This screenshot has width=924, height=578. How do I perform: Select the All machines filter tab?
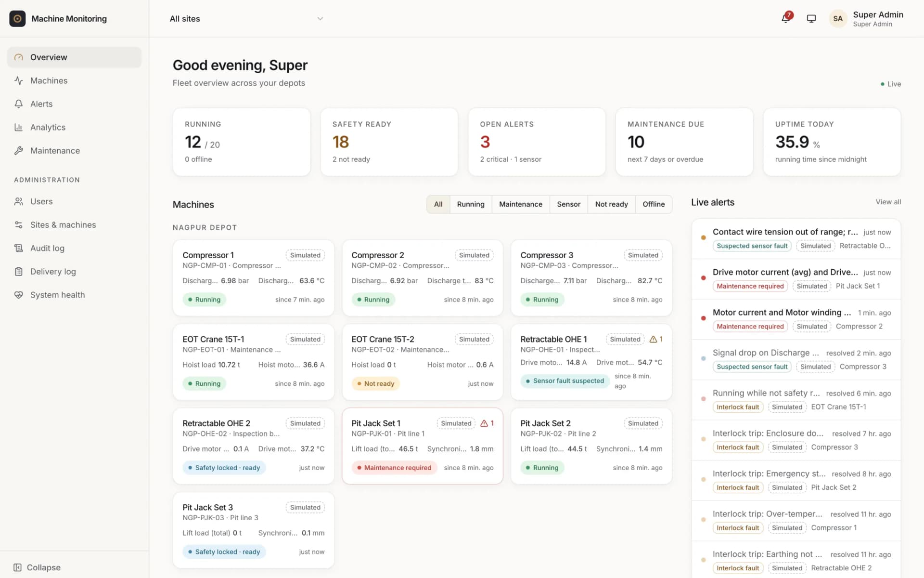438,204
